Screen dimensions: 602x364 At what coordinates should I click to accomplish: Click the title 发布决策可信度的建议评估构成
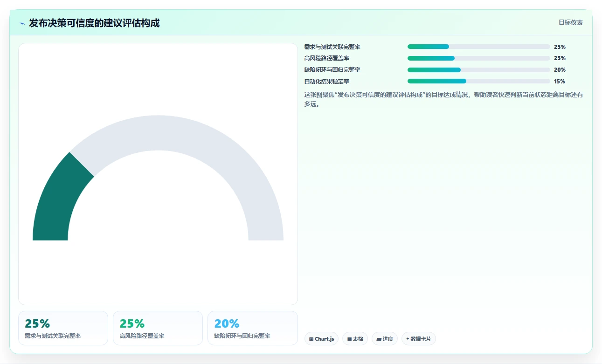pyautogui.click(x=94, y=23)
